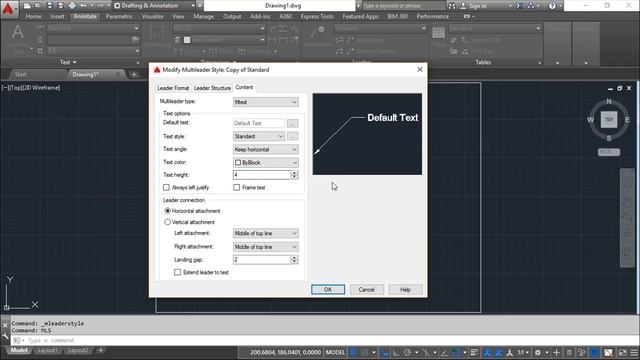Toggle polar tracking icon in status bar
Screen dimensions: 640x360
coord(407,352)
